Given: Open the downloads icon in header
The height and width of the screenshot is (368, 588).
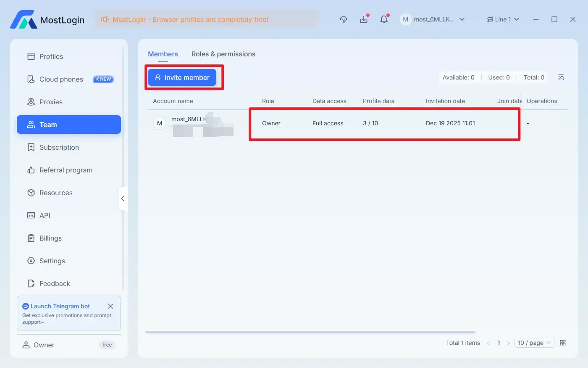Looking at the screenshot, I should pyautogui.click(x=364, y=19).
